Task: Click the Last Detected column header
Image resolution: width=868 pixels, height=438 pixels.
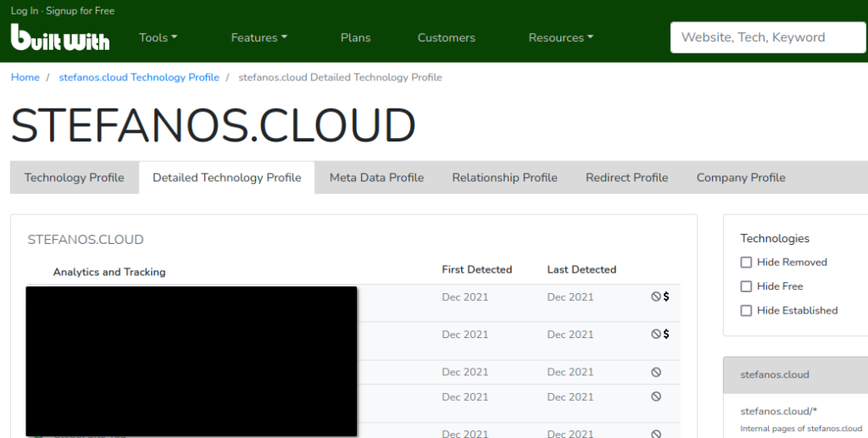Action: (x=581, y=269)
